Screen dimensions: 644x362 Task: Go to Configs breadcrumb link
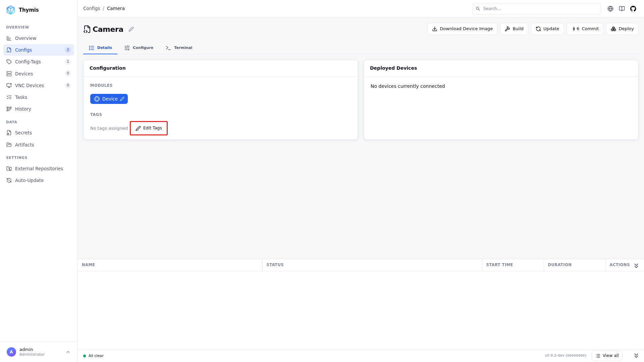point(92,8)
